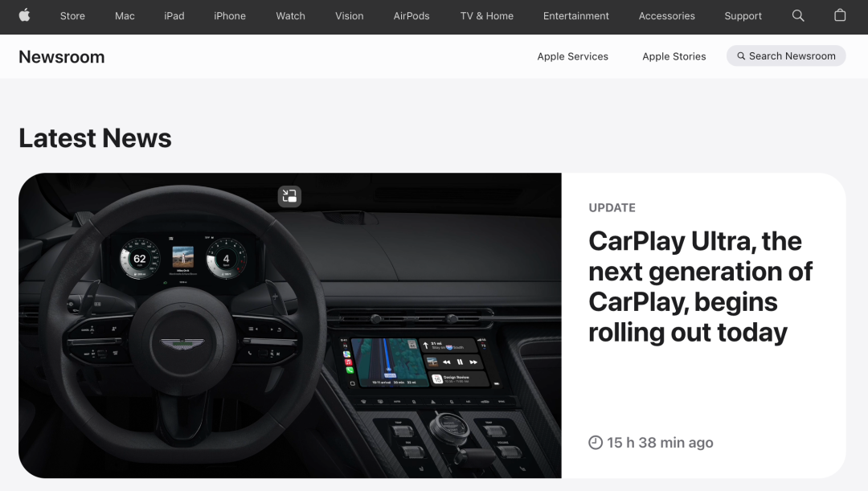Open the Vision menu

point(350,16)
